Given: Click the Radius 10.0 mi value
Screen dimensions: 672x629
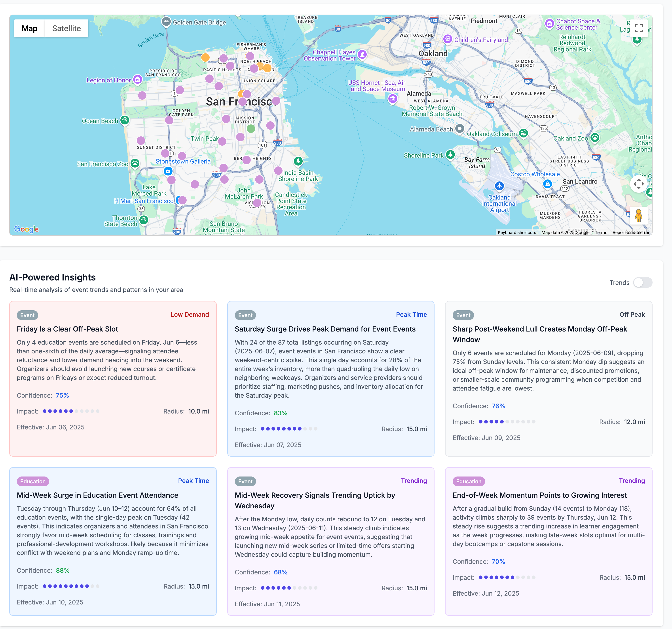Looking at the screenshot, I should click(198, 411).
